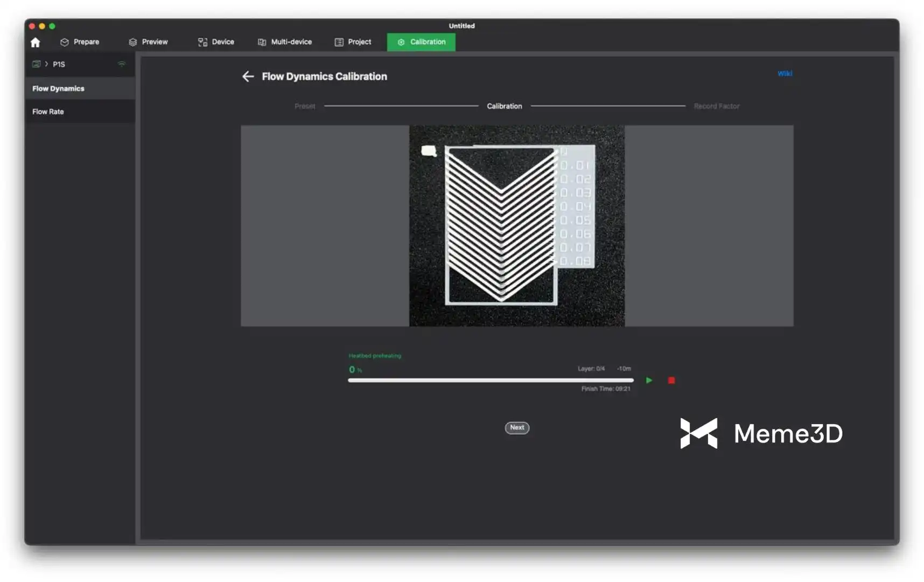This screenshot has width=924, height=582.
Task: Go back with the left arrow icon
Action: 248,77
